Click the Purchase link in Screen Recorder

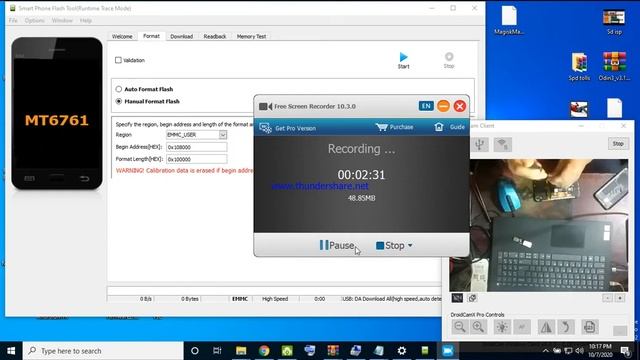401,127
